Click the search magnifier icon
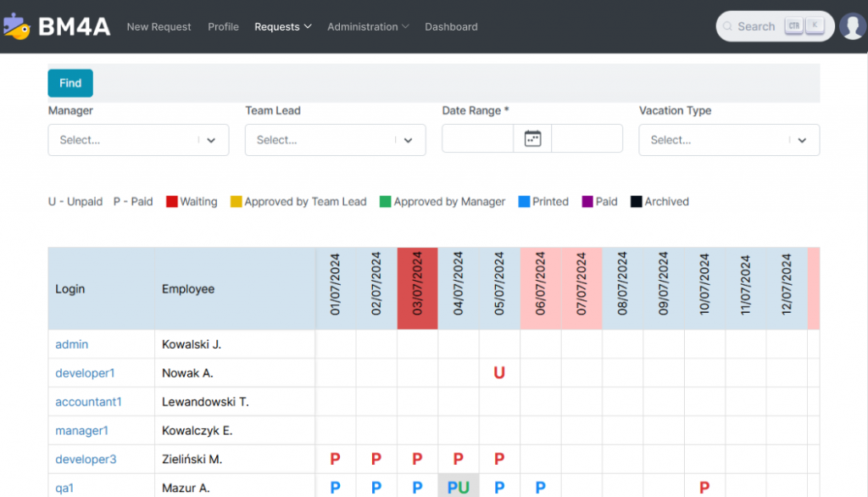The image size is (868, 497). 727,26
